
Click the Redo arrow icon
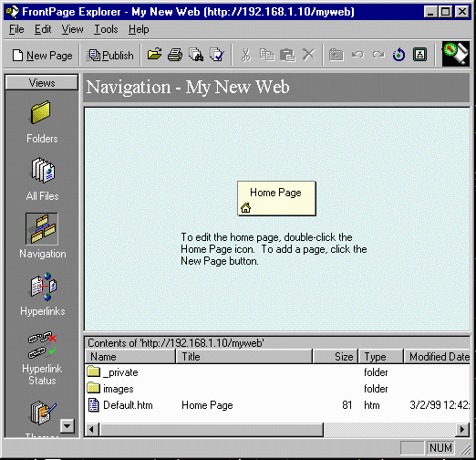pos(378,55)
